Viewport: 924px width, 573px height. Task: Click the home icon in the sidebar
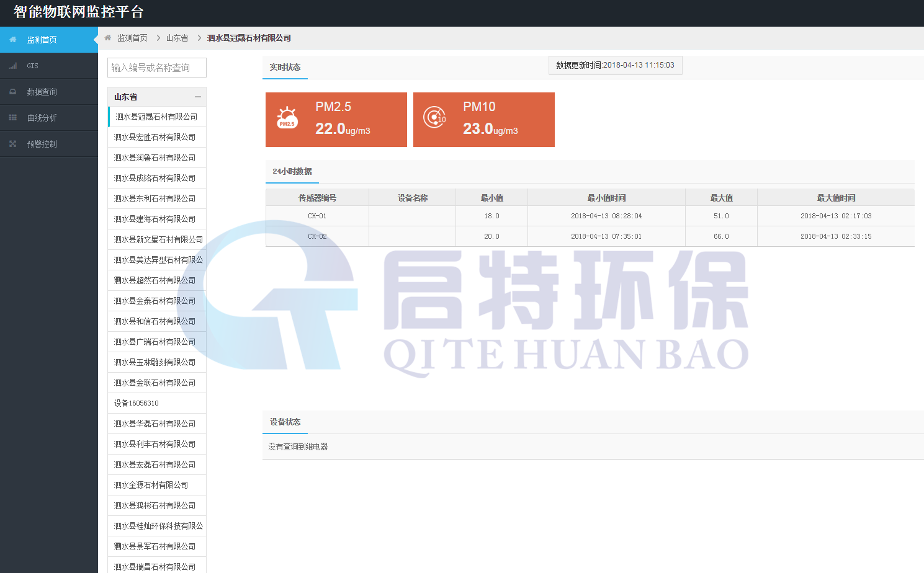coord(12,40)
